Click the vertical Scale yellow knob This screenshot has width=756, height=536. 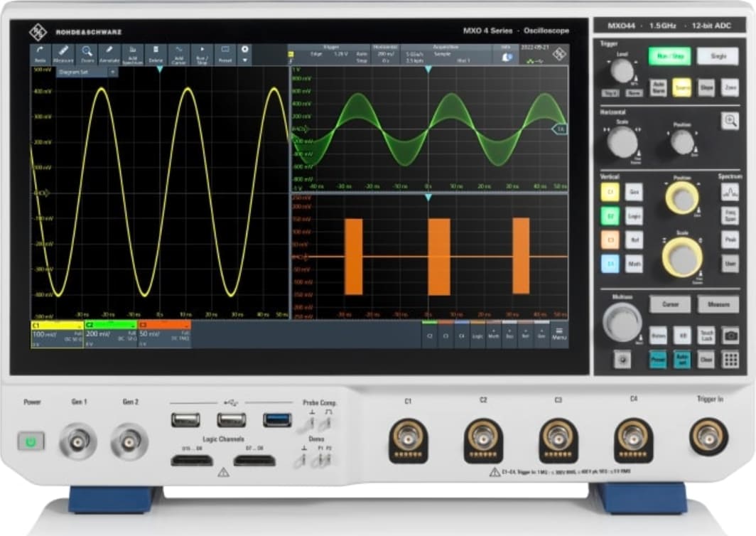[x=682, y=257]
